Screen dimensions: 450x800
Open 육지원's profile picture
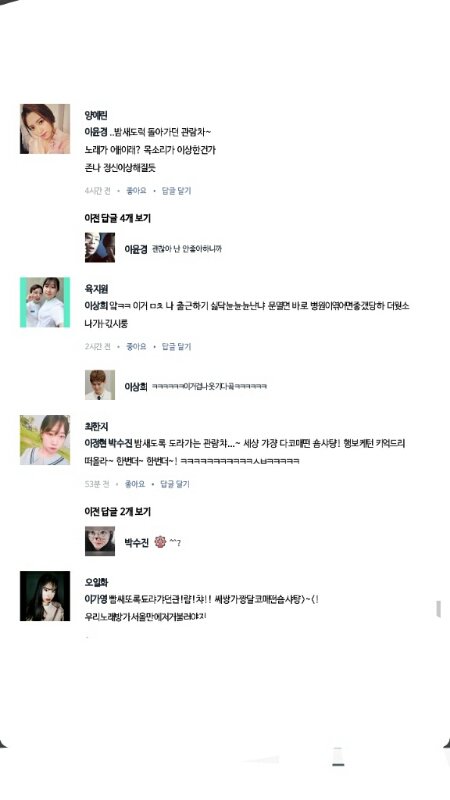click(45, 302)
